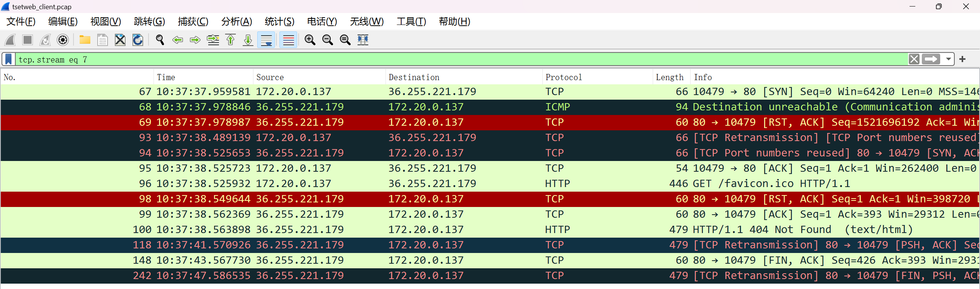Click Go to specified packet icon
980x289 pixels.
[213, 40]
